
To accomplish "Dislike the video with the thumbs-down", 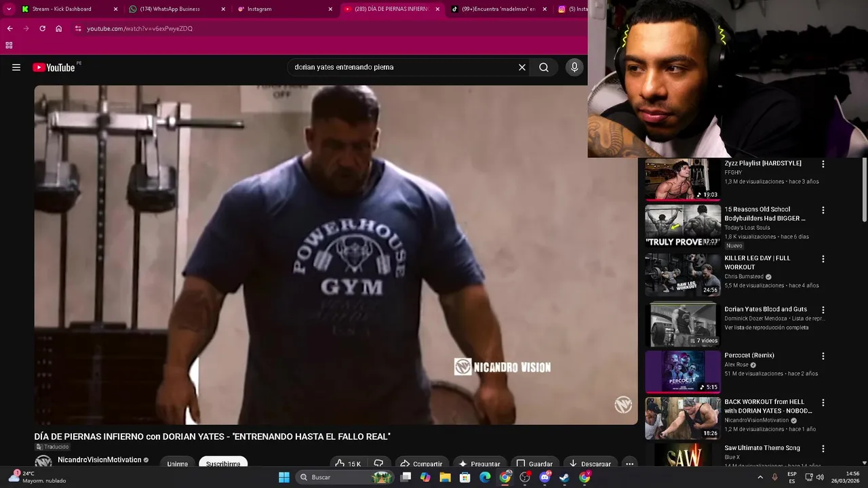I will pyautogui.click(x=378, y=464).
